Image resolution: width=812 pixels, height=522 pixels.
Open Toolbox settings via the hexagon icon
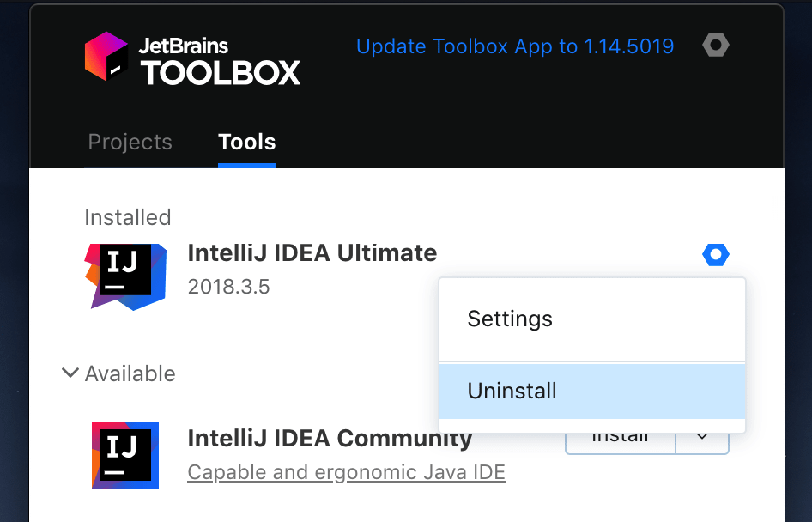coord(716,45)
